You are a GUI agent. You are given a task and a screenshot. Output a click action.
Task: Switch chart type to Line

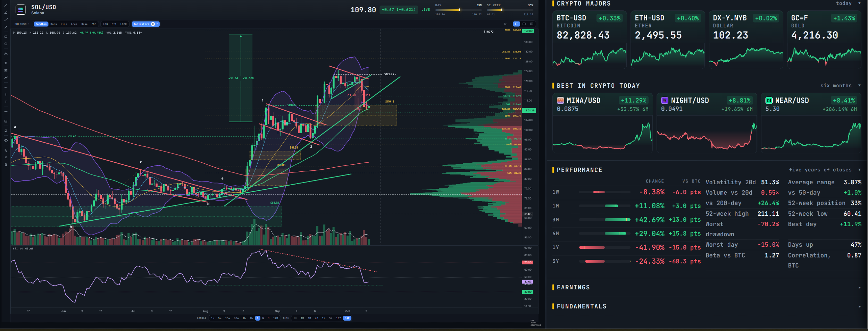click(x=64, y=24)
